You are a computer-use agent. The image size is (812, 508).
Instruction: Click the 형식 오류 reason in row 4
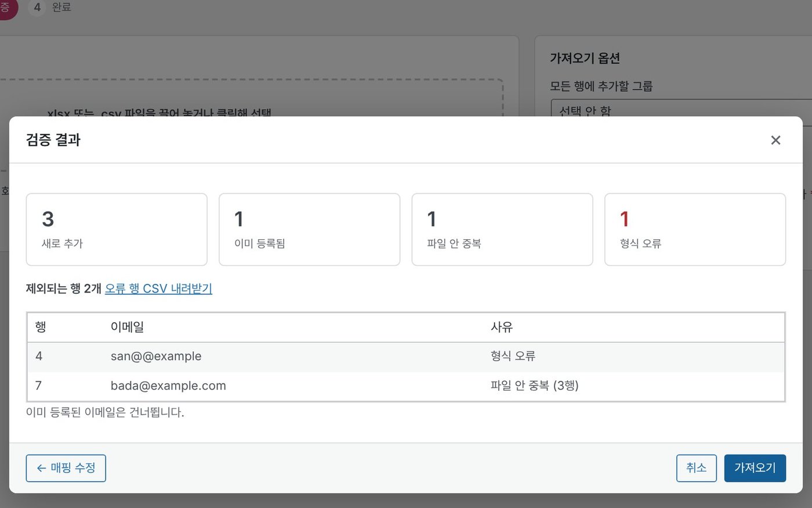513,356
